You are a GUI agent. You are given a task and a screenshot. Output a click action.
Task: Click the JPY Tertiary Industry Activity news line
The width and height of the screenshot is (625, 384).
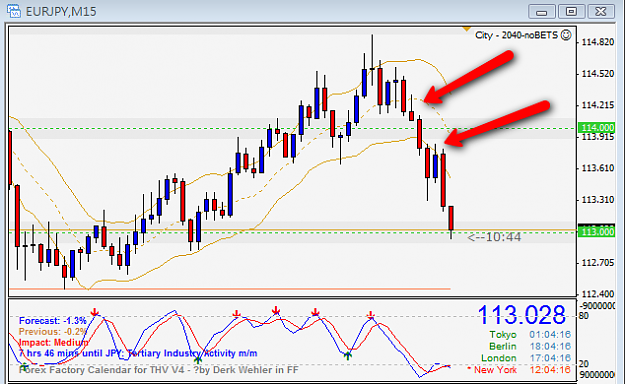click(138, 353)
